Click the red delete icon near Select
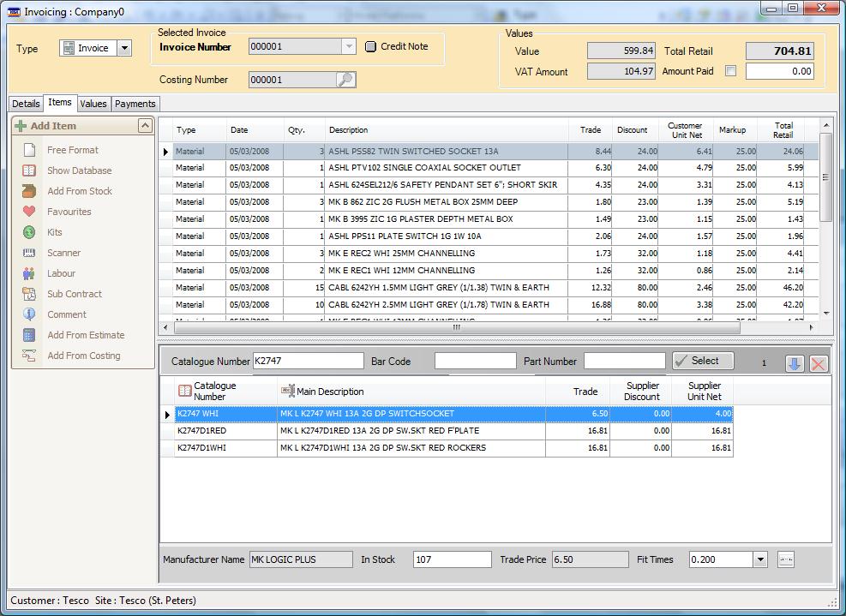 click(x=819, y=361)
